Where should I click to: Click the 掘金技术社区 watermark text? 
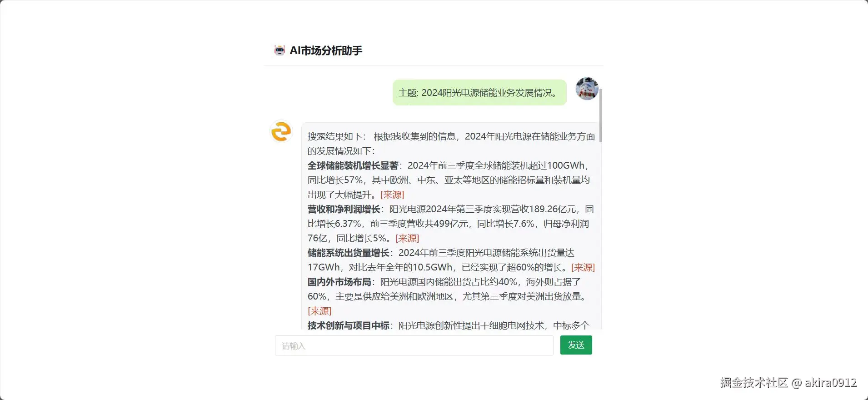754,383
